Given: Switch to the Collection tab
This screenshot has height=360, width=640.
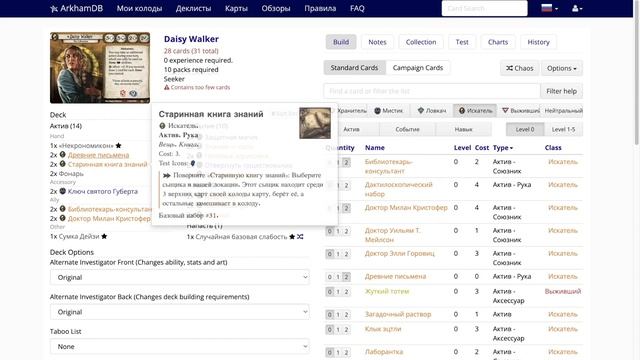Looking at the screenshot, I should tap(421, 42).
